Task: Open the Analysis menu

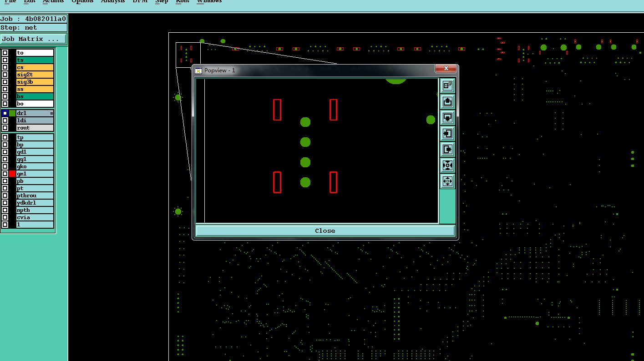Action: click(x=112, y=1)
